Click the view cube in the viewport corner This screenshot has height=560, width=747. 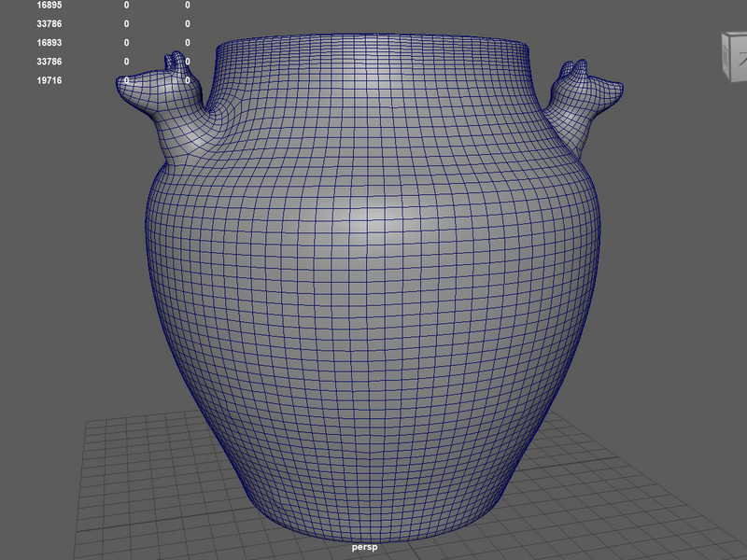(x=735, y=57)
